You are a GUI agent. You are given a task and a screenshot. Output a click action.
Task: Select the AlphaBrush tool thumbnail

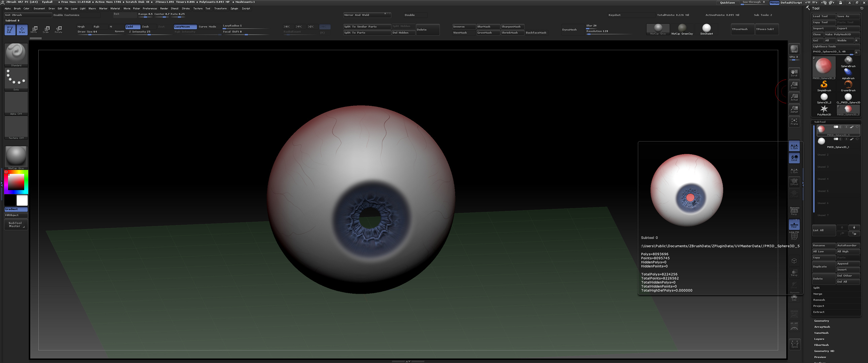[x=848, y=73]
